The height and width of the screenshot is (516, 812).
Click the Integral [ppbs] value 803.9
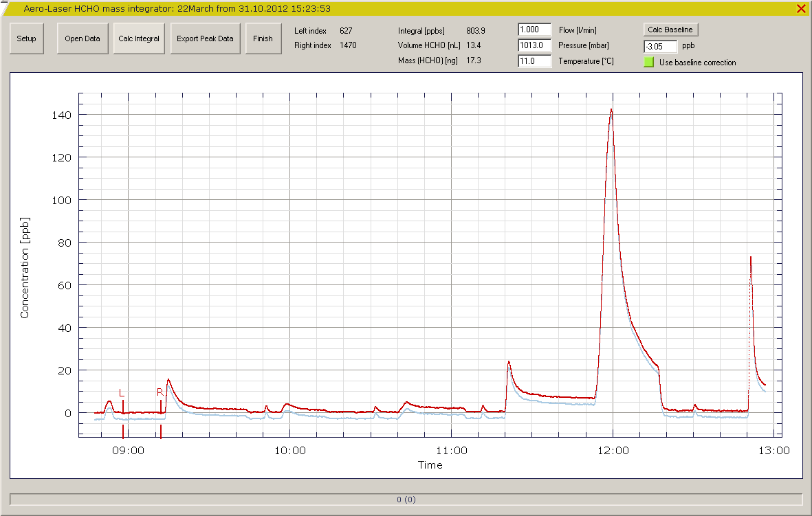[476, 31]
